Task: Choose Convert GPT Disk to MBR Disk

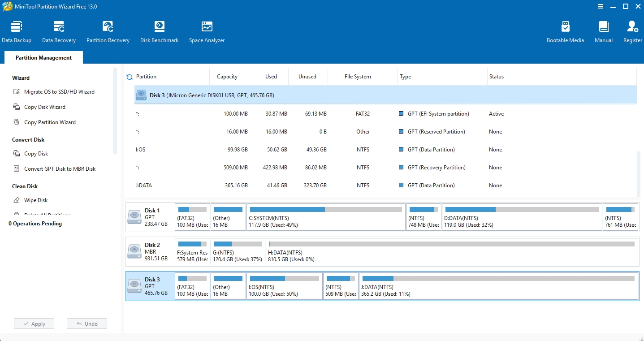Action: 60,169
